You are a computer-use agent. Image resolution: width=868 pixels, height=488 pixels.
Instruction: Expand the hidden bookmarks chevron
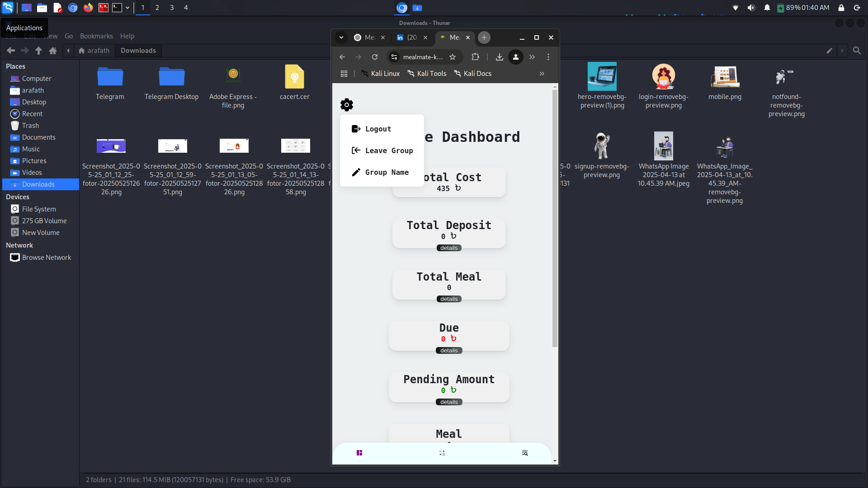point(542,74)
